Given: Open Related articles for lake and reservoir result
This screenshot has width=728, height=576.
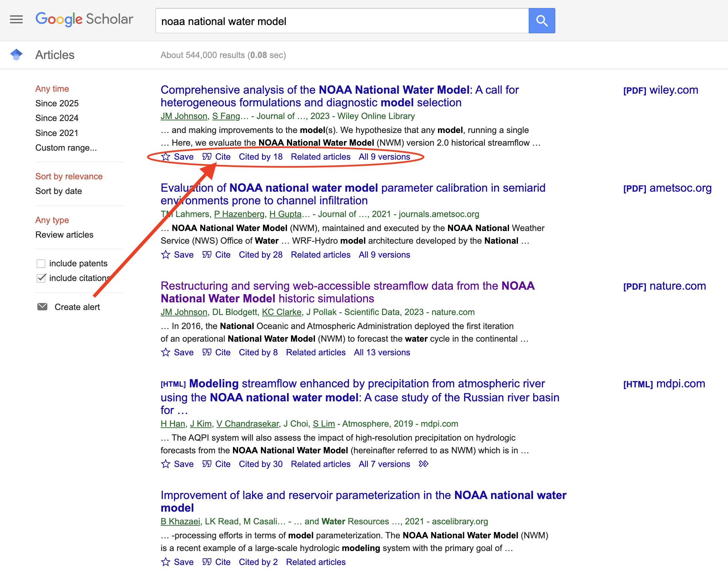Looking at the screenshot, I should [x=316, y=562].
